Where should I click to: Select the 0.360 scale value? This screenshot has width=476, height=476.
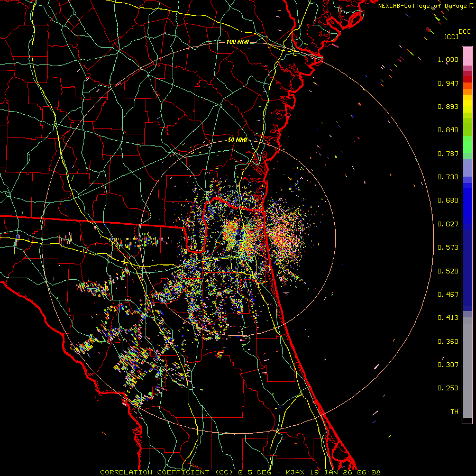(x=448, y=342)
